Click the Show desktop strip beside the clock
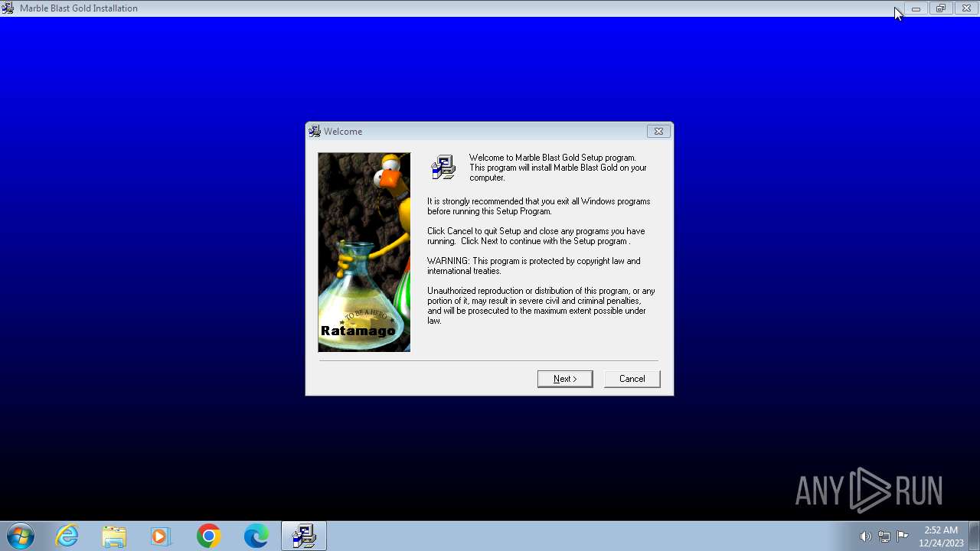 pyautogui.click(x=974, y=536)
